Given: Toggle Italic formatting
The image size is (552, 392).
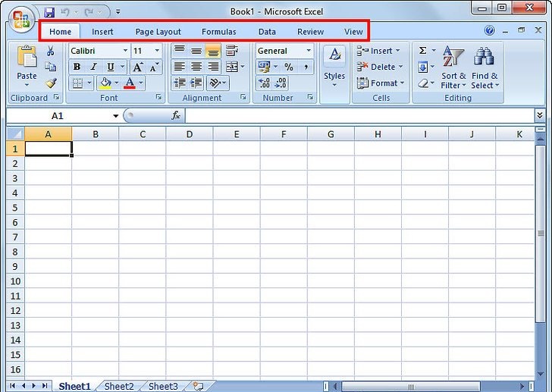Looking at the screenshot, I should [94, 67].
